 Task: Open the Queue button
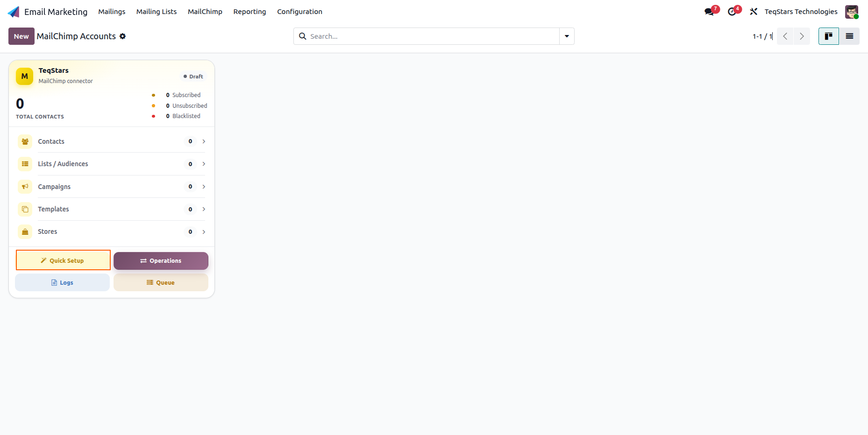(x=161, y=282)
